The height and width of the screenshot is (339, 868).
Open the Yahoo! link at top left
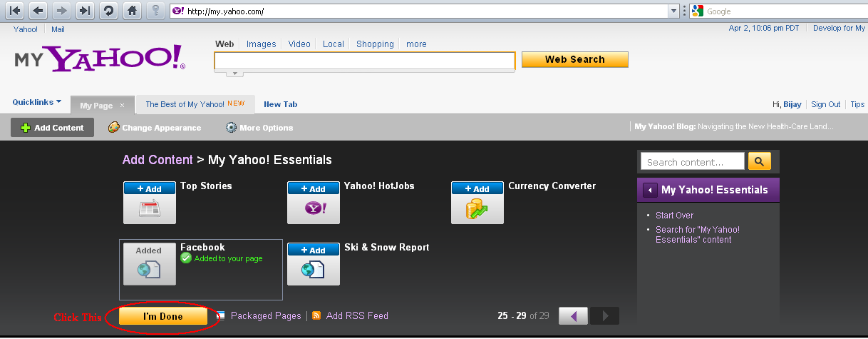26,29
